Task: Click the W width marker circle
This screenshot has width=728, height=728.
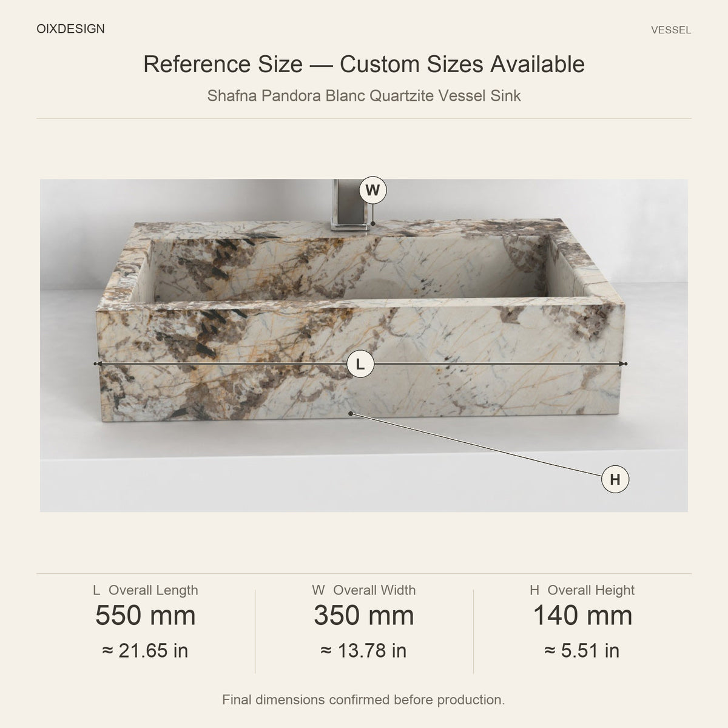Action: (372, 190)
